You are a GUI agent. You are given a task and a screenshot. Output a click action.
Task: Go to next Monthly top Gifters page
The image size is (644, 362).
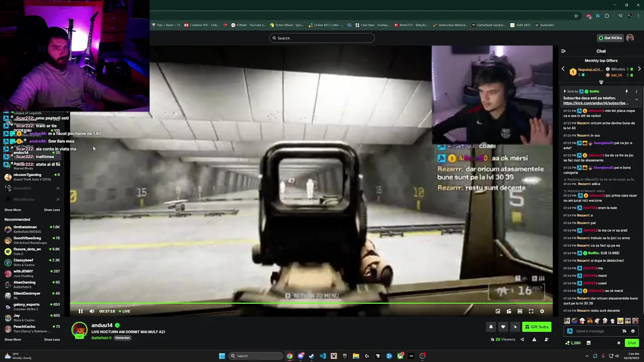click(x=639, y=69)
